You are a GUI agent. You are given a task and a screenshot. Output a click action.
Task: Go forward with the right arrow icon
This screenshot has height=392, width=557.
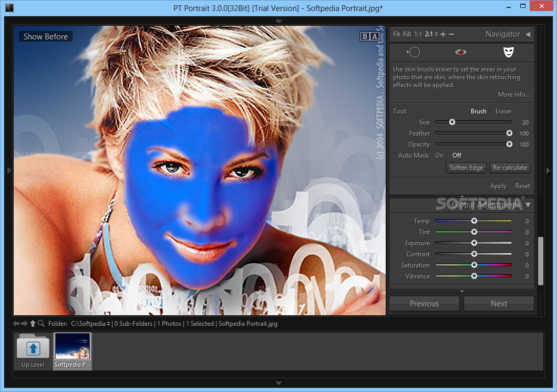[24, 324]
